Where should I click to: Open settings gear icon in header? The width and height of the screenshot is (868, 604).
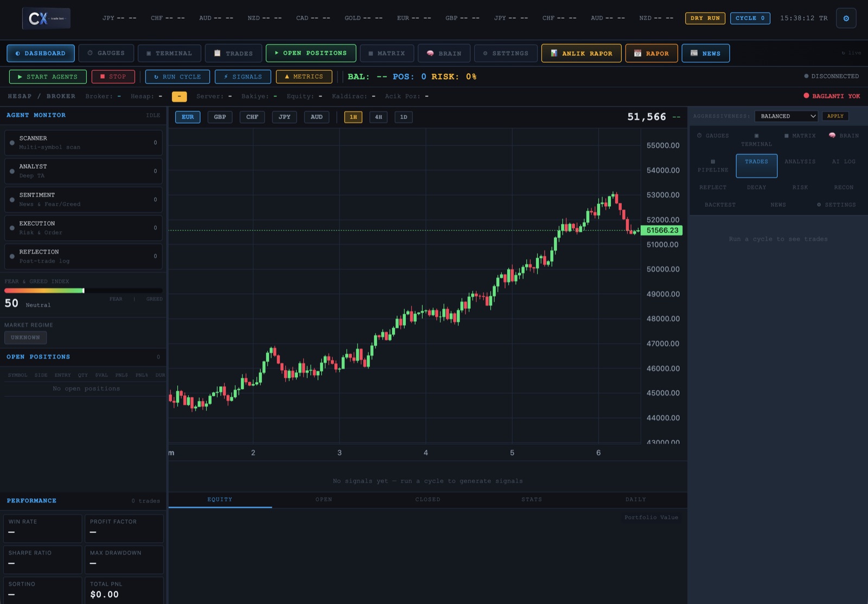pyautogui.click(x=846, y=18)
